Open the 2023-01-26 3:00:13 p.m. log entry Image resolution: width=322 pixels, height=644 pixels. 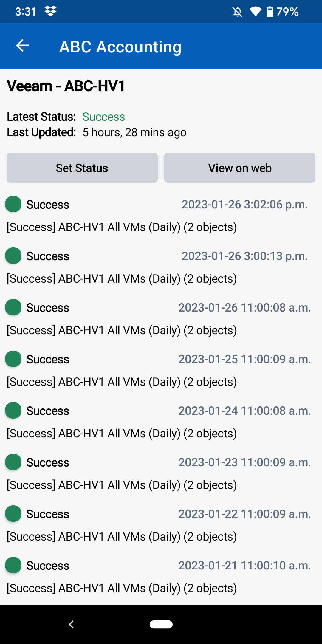point(122,278)
